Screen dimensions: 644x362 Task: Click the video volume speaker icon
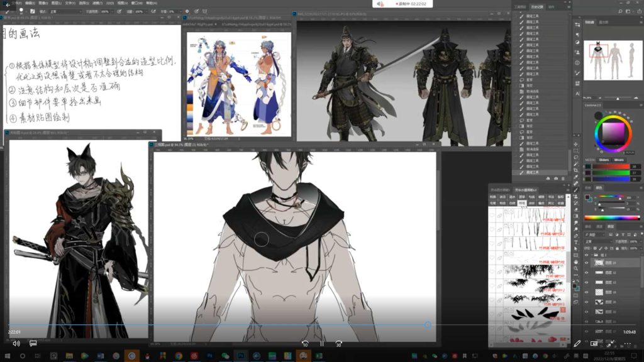pyautogui.click(x=16, y=344)
